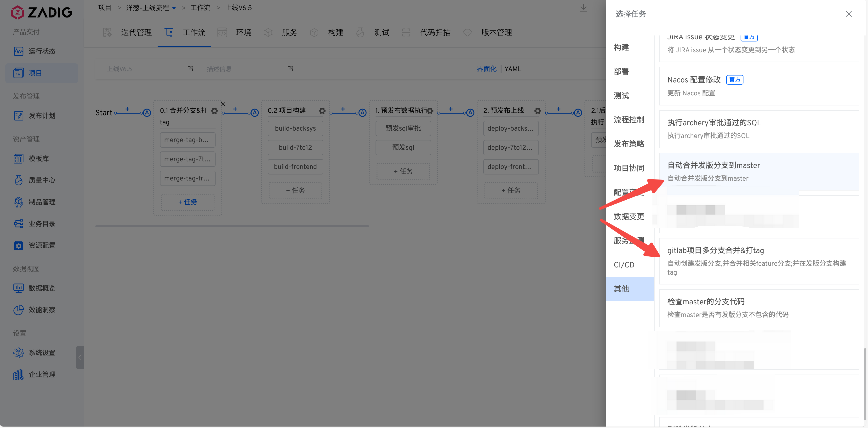Choose the 执行archery审批通过的SQL task card
The image size is (868, 428).
(759, 129)
